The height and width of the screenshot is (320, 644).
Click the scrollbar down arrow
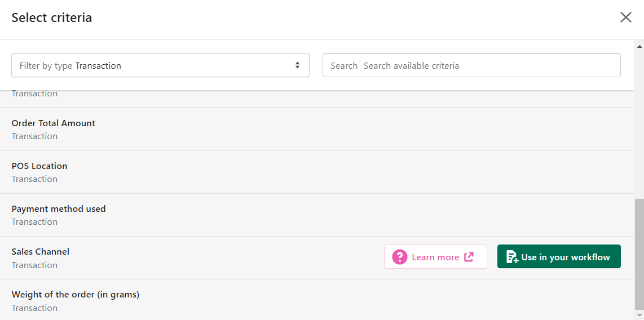click(x=639, y=315)
